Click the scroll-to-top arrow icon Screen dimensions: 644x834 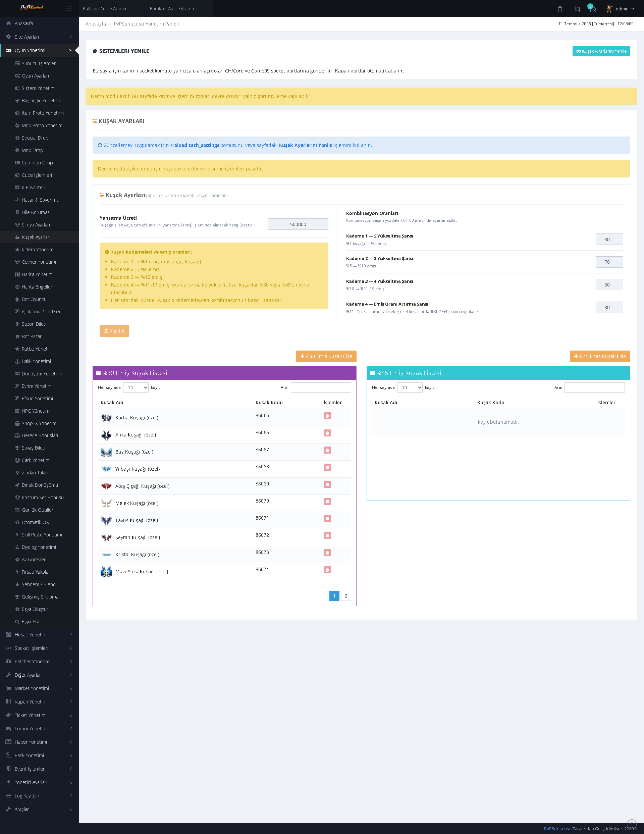[632, 824]
